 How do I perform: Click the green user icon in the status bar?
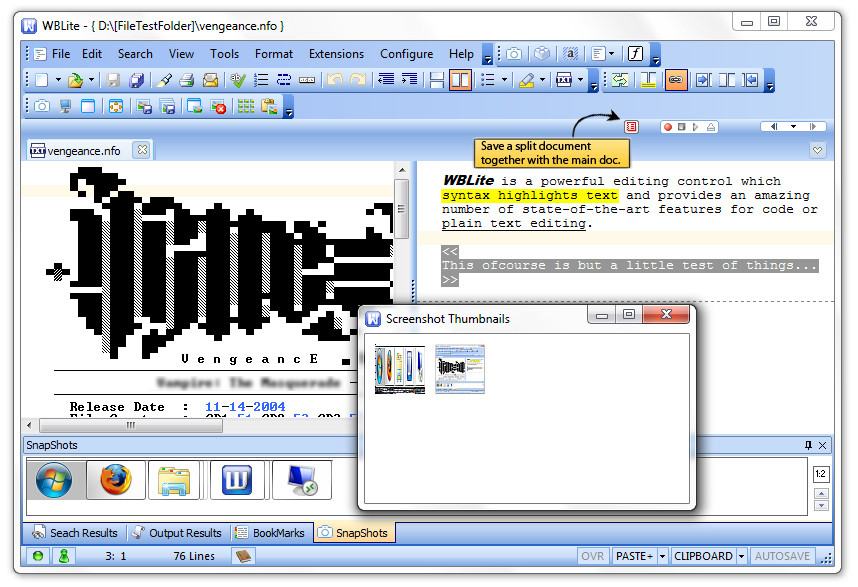point(64,556)
